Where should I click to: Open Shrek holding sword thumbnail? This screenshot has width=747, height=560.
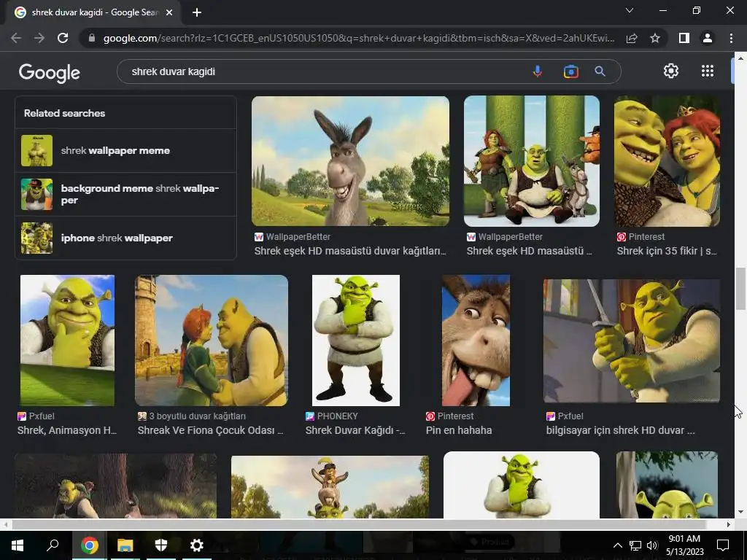tap(631, 341)
